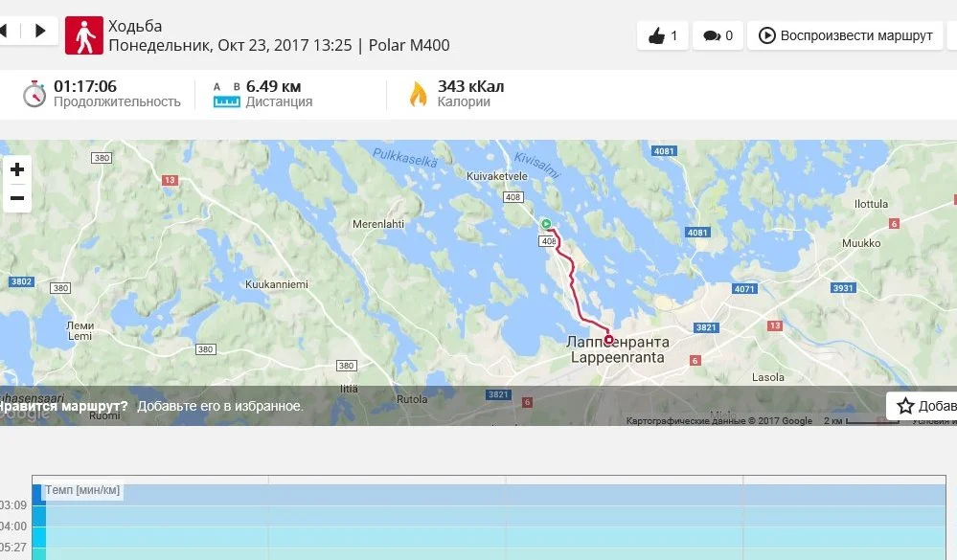This screenshot has width=957, height=560.
Task: Open the comments speech bubble button
Action: pos(718,35)
